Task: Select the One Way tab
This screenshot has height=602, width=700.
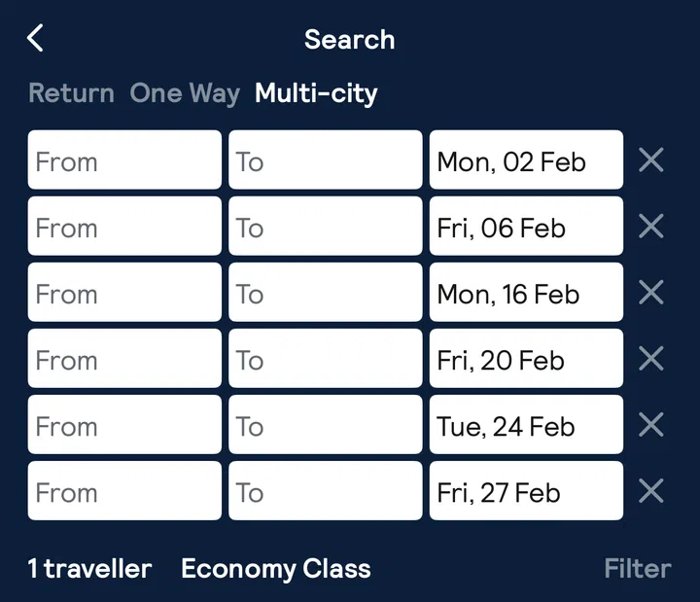Action: [x=185, y=93]
